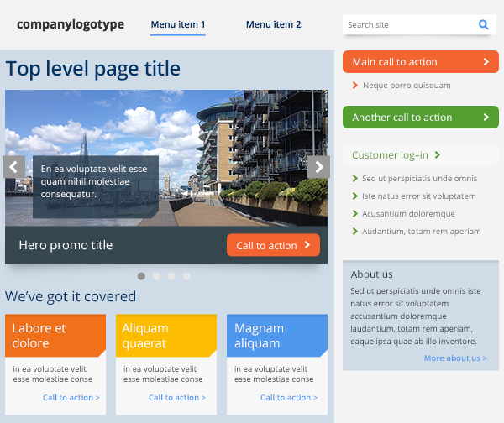Screen dimensions: 504x423
Task: Click chevron beside Customer log-in
Action: [x=437, y=155]
